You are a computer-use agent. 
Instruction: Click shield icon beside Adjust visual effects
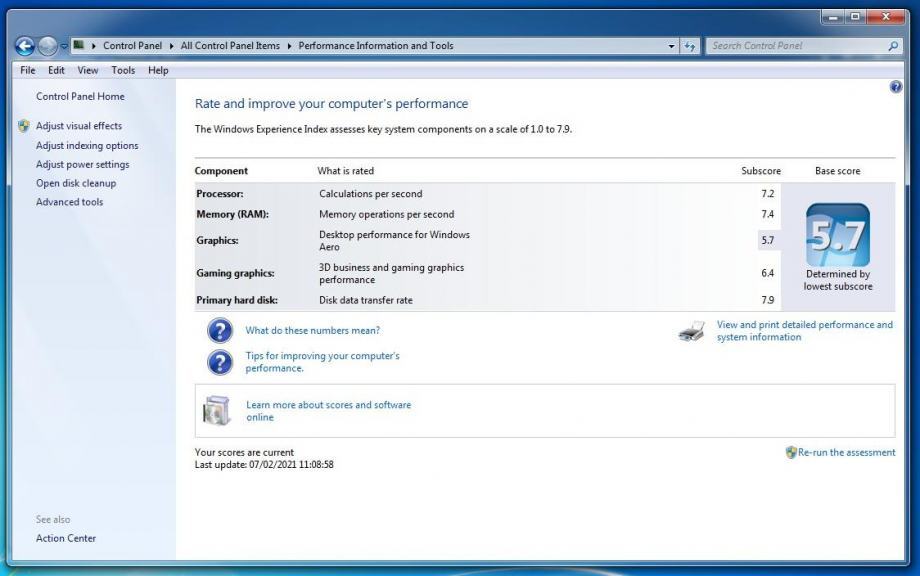(x=24, y=126)
